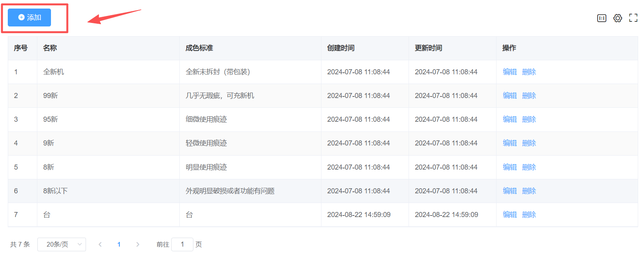The height and width of the screenshot is (268, 644).
Task: Edit the 99新 row
Action: coord(509,96)
